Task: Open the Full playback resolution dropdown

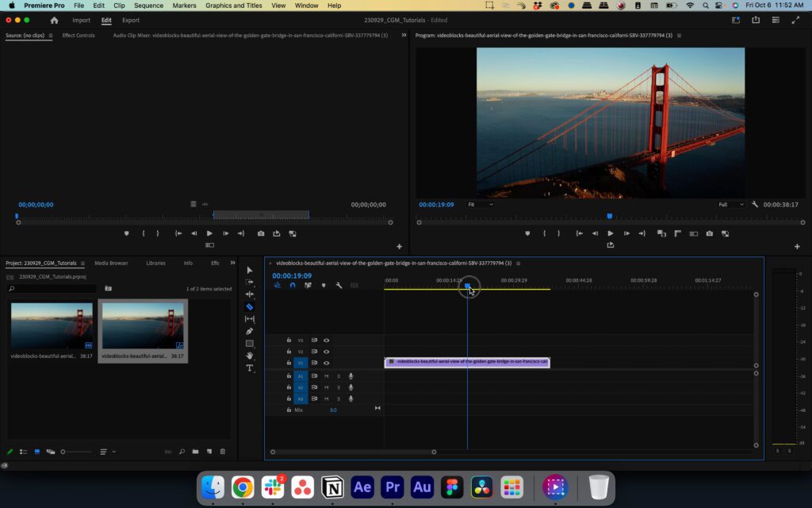Action: tap(730, 204)
